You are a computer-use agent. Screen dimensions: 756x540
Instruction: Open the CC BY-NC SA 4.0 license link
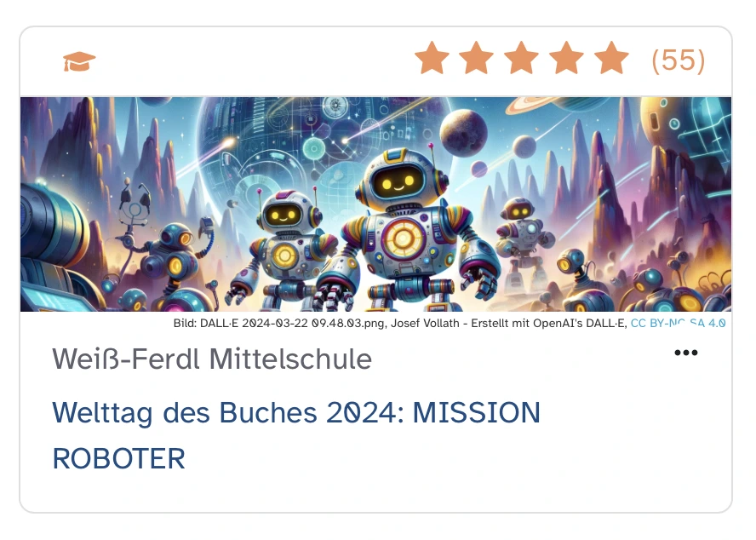(x=678, y=323)
